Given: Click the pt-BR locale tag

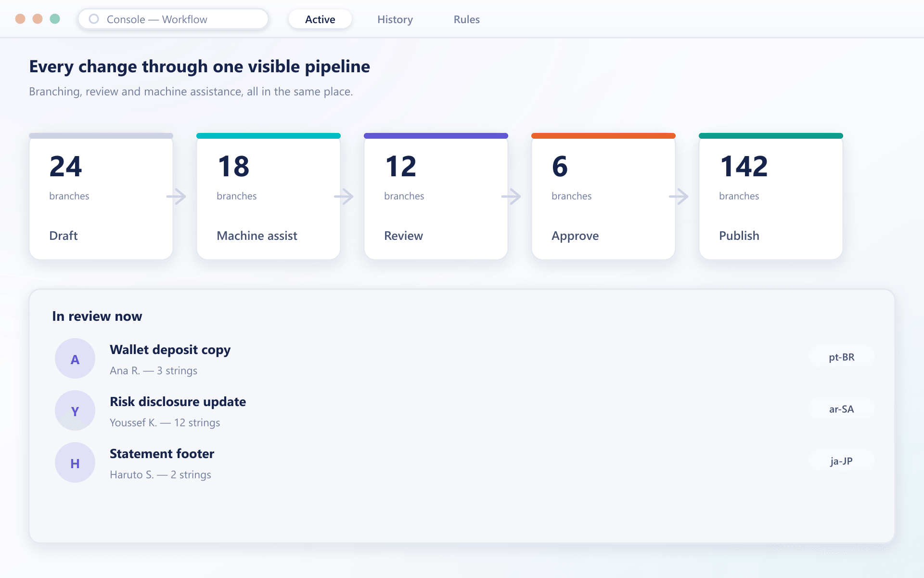Looking at the screenshot, I should point(842,357).
